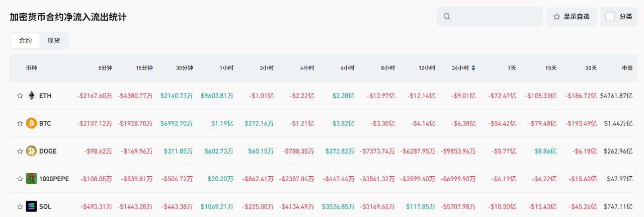
Task: Sort by the 15天 column header
Action: coord(550,68)
